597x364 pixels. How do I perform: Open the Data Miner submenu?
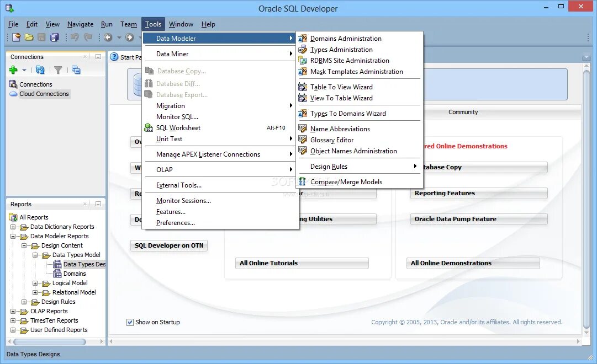[x=220, y=53]
